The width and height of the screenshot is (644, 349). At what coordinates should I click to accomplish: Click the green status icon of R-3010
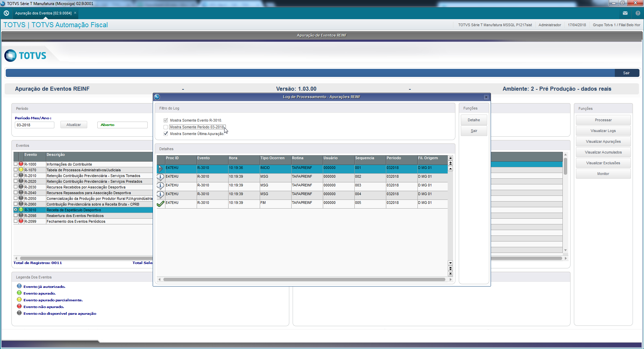21,210
